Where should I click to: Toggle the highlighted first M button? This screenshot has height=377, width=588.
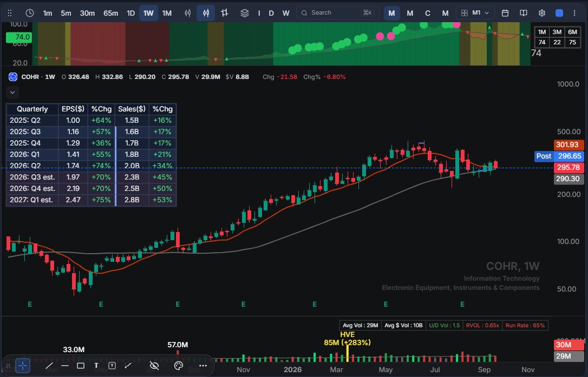(391, 13)
